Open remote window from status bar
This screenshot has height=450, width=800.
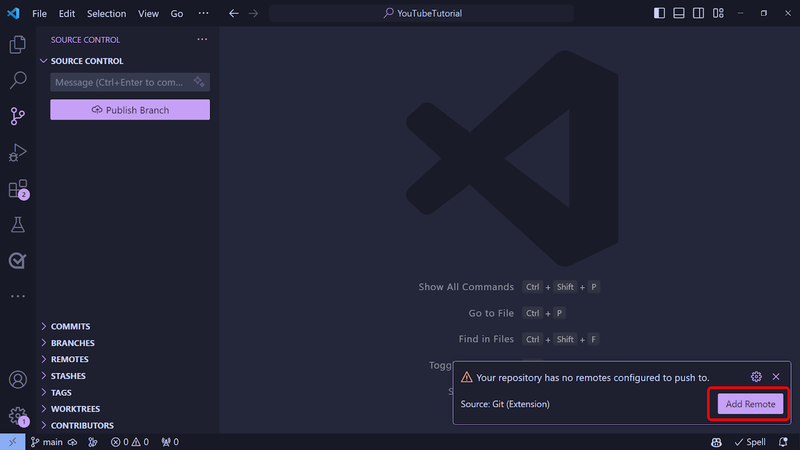click(12, 442)
